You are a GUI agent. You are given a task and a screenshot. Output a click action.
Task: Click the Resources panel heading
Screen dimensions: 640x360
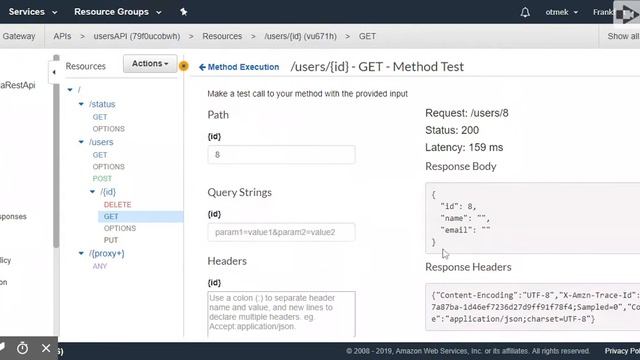tap(85, 66)
